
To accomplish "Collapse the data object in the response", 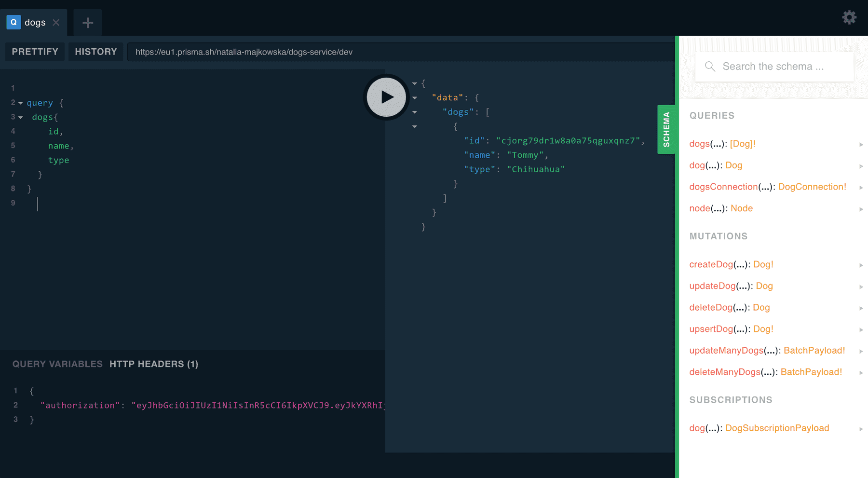I will point(415,97).
